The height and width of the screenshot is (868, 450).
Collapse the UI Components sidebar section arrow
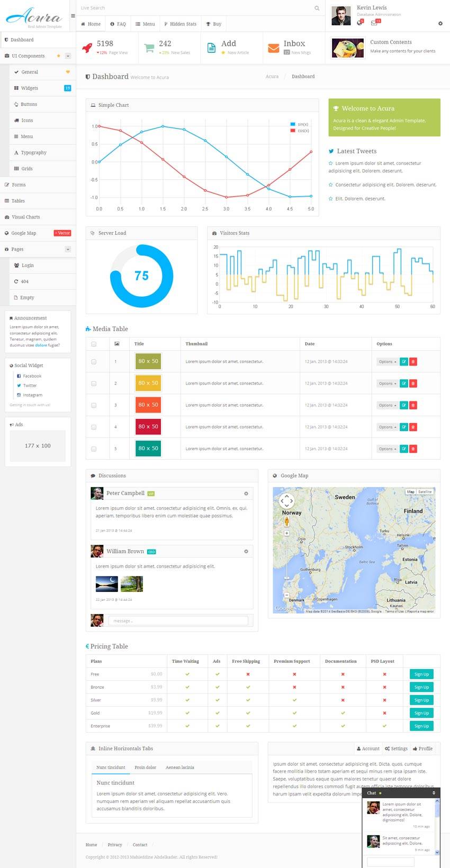click(x=68, y=56)
